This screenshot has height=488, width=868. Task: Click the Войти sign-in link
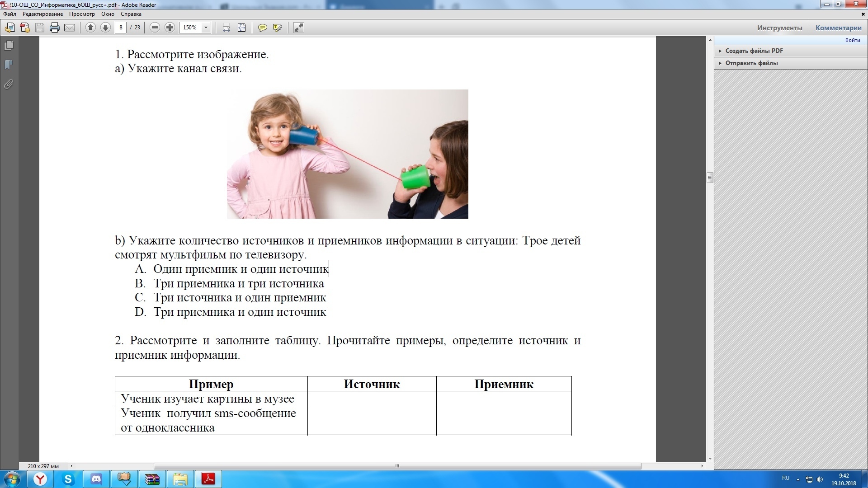pos(853,40)
